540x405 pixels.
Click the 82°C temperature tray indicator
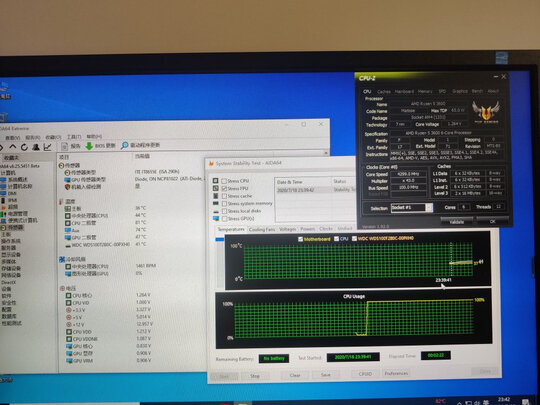tap(440, 401)
